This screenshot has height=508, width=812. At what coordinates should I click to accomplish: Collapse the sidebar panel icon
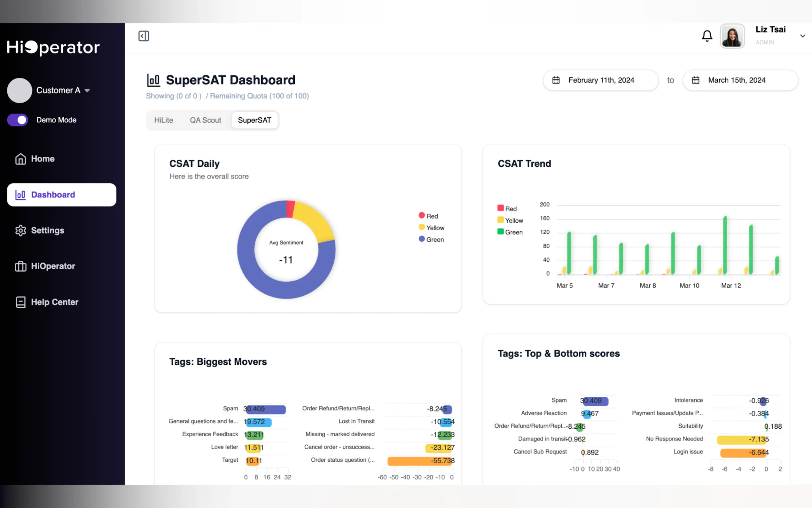click(144, 36)
